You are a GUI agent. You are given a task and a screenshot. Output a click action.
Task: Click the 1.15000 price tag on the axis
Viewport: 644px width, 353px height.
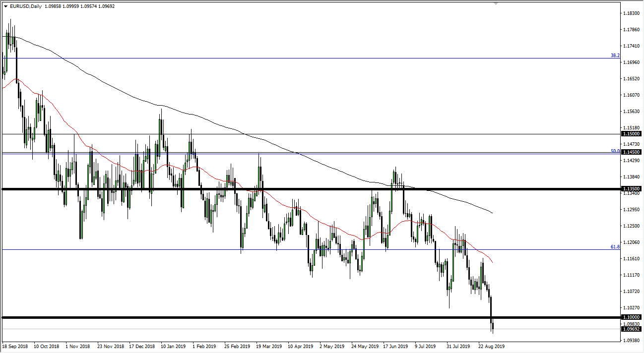point(631,134)
